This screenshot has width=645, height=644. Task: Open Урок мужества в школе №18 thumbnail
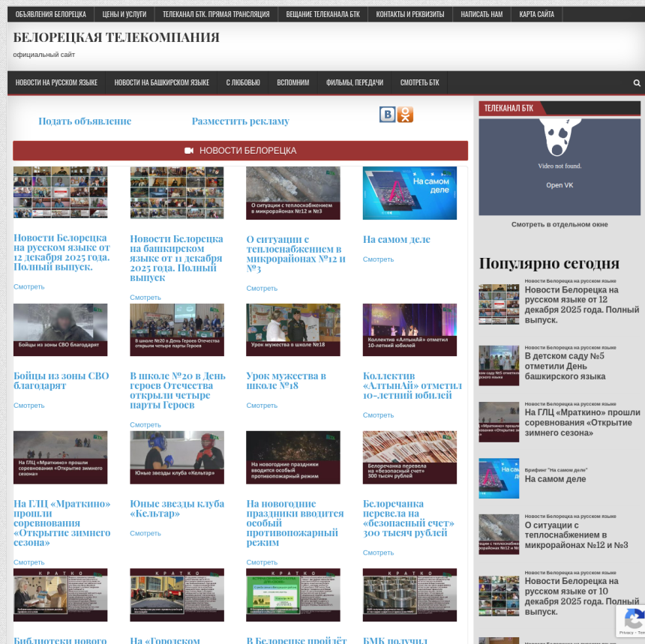tap(293, 330)
